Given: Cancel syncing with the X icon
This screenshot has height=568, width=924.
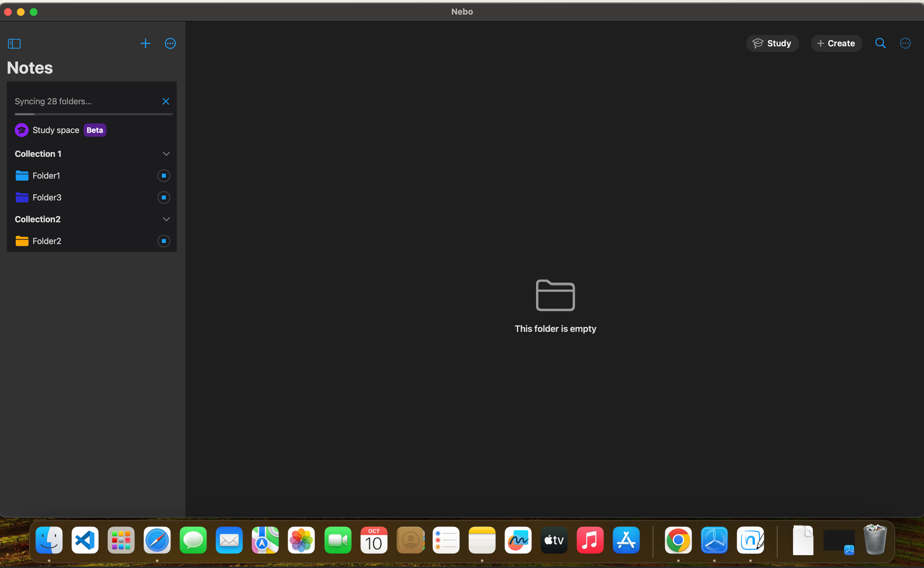Looking at the screenshot, I should click(x=166, y=102).
